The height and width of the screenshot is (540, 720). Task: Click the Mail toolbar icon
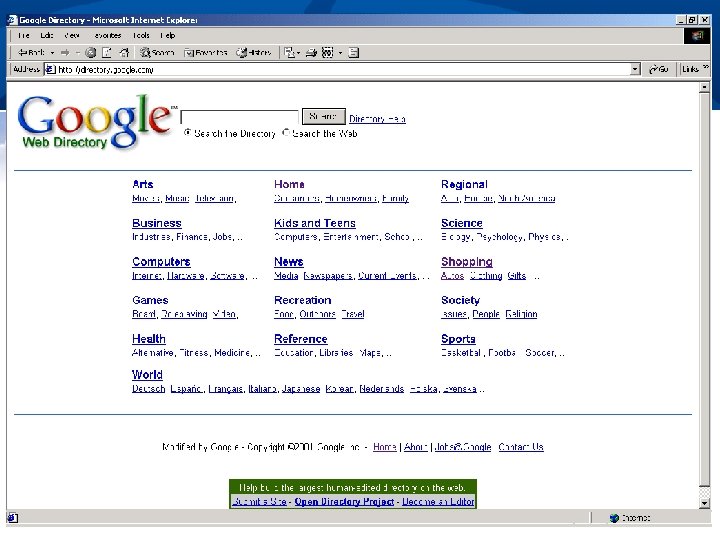coord(289,52)
